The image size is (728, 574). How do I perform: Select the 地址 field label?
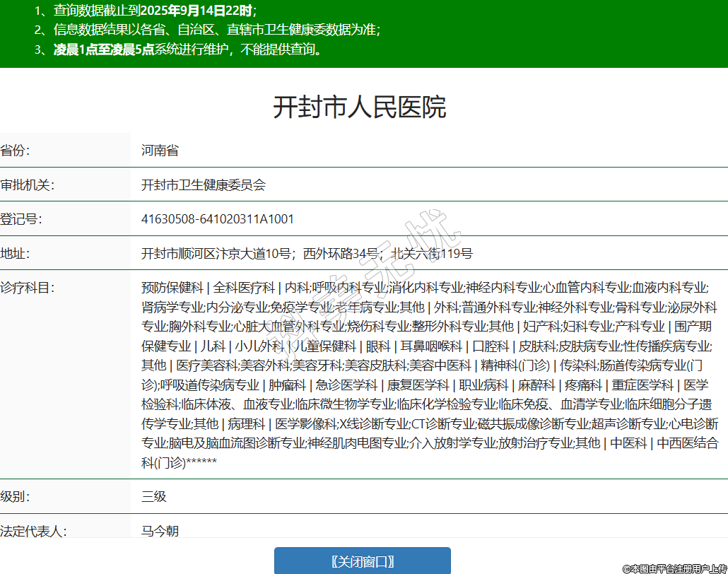coord(15,253)
